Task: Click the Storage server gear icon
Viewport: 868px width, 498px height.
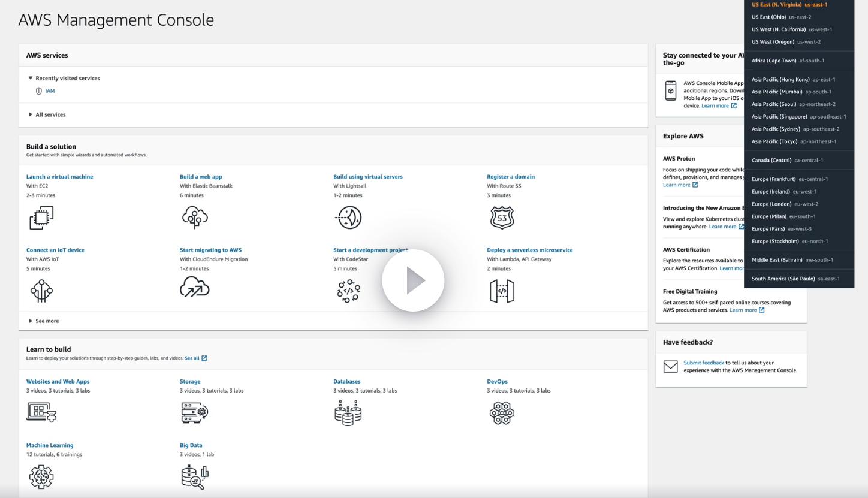Action: click(x=195, y=413)
